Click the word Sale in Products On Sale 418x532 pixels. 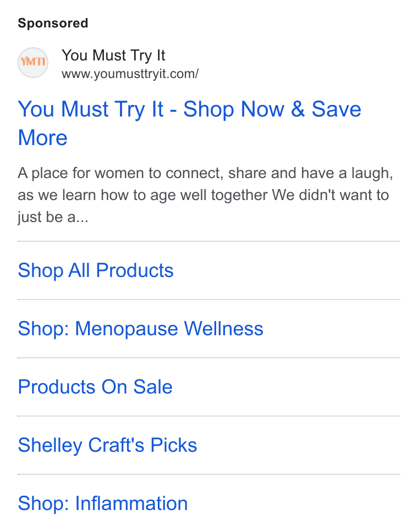tap(153, 387)
